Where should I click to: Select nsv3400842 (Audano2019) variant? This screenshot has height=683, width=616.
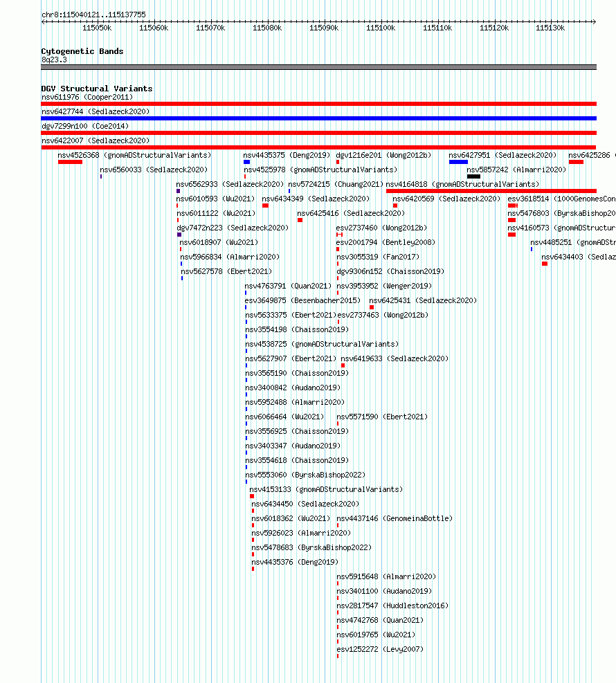(x=293, y=388)
